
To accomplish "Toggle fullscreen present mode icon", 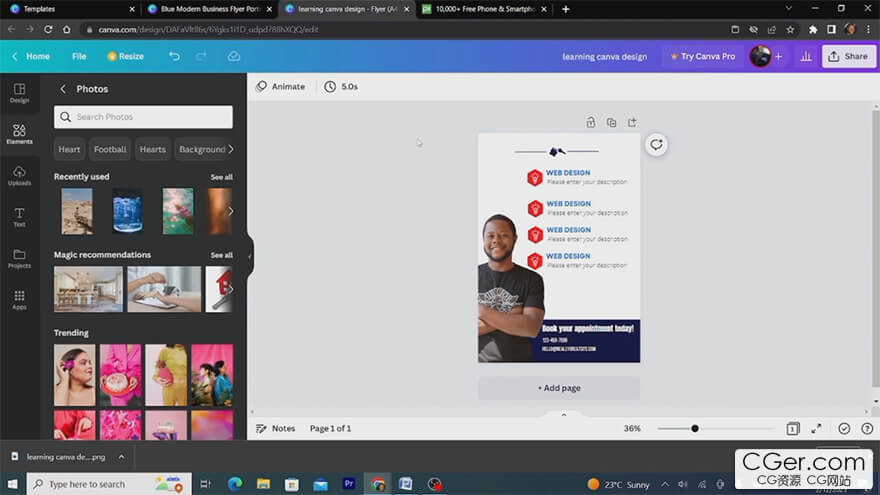I will [x=816, y=428].
